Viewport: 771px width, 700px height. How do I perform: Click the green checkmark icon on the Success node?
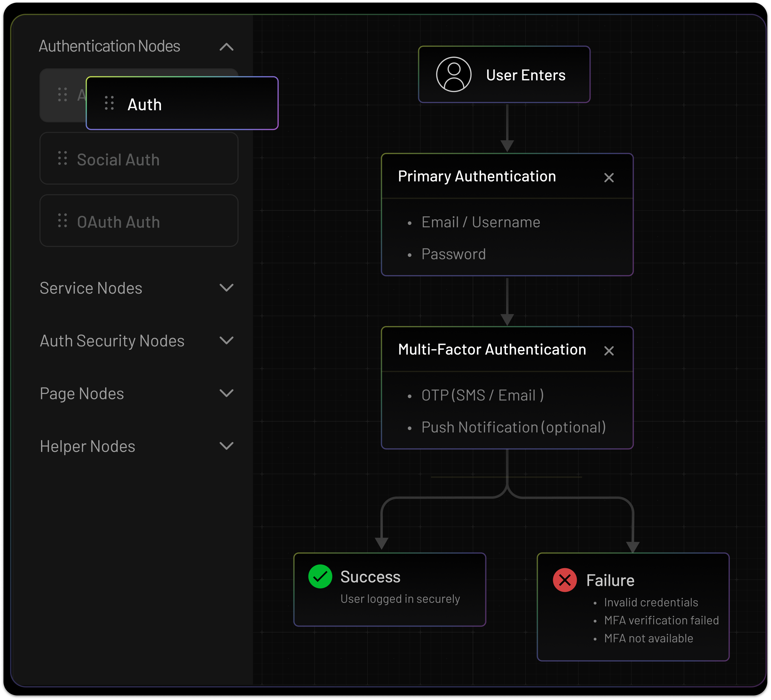coord(320,577)
